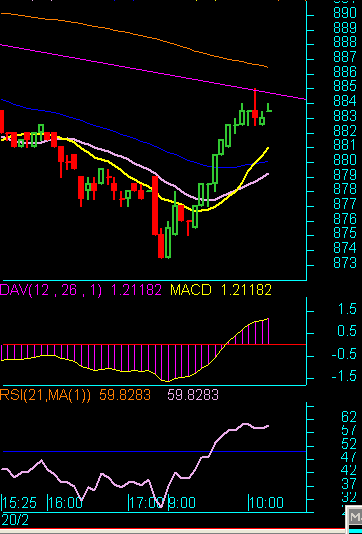Select the -1.5 MACD axis label

pos(344,377)
